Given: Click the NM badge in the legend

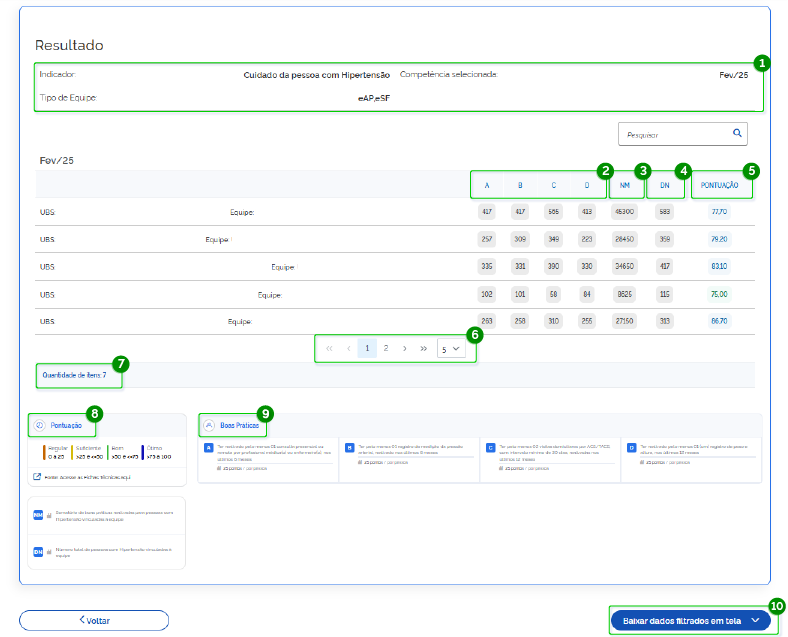Looking at the screenshot, I should (38, 515).
